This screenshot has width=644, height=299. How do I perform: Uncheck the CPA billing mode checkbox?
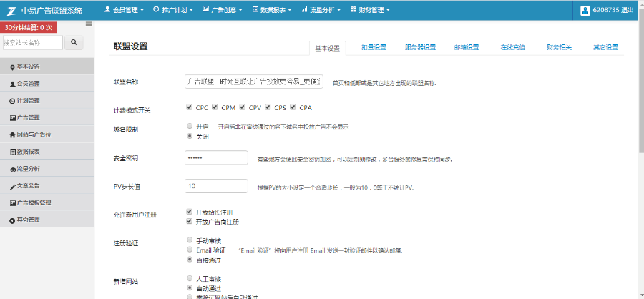(293, 107)
